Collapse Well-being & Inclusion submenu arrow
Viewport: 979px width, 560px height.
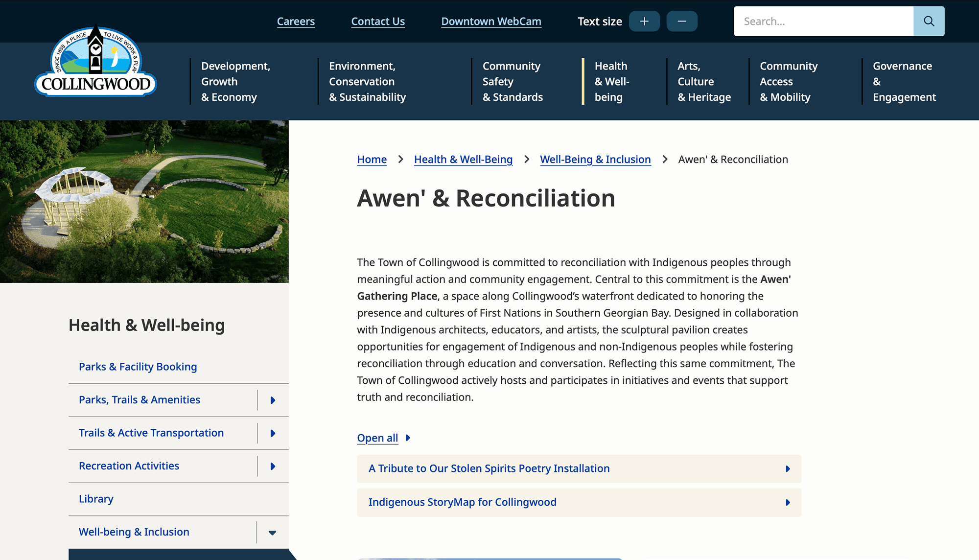273,533
